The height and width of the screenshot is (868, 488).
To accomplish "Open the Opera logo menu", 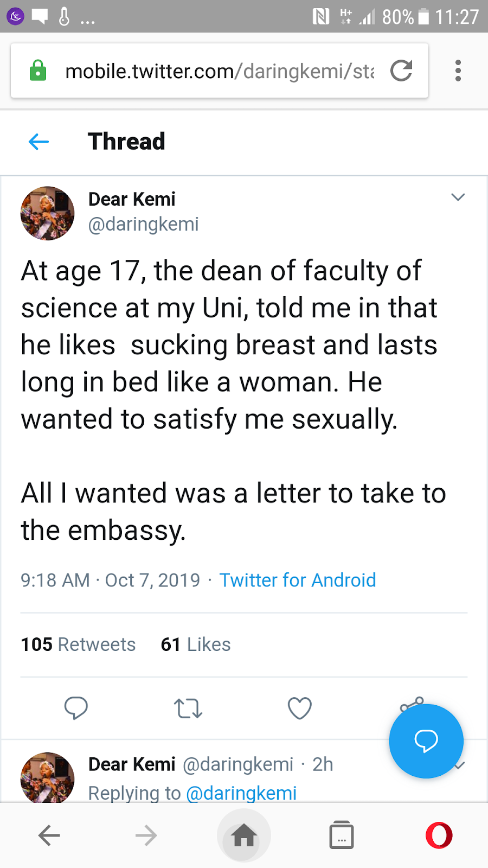I will [439, 835].
